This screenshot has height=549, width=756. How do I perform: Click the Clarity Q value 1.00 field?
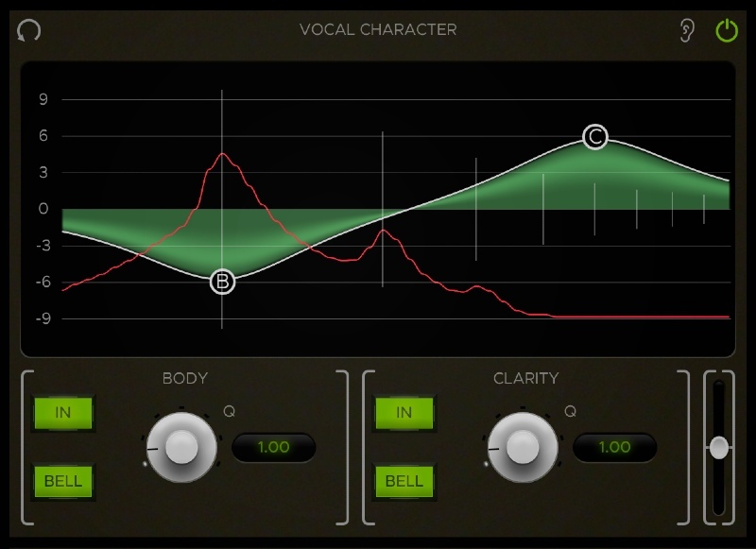[x=615, y=447]
